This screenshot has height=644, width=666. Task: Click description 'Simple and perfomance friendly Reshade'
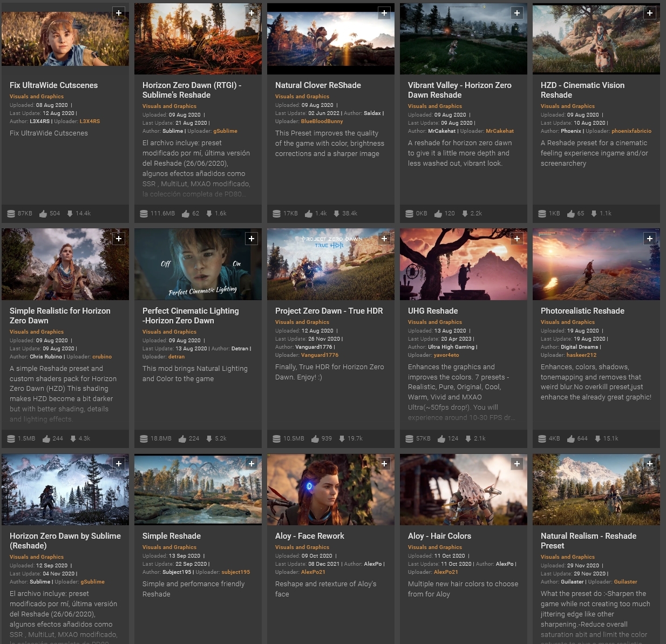click(193, 589)
